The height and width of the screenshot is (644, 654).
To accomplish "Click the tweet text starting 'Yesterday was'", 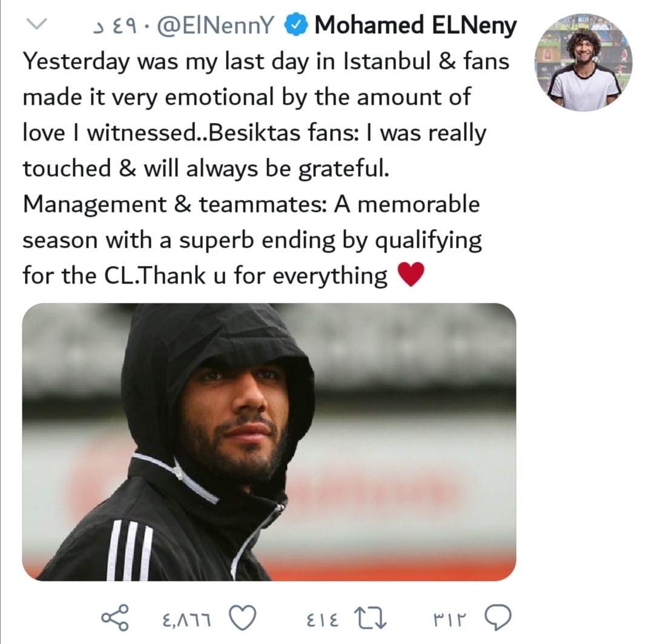I will click(x=266, y=168).
